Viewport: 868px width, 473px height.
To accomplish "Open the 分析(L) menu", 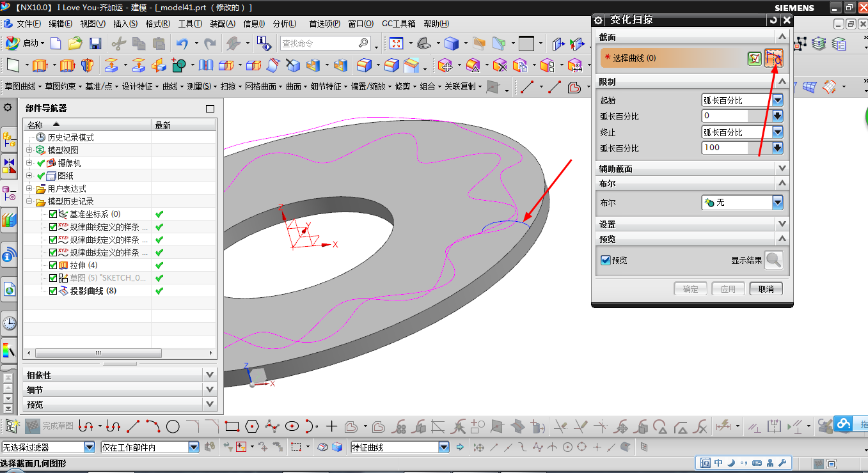I will (285, 24).
